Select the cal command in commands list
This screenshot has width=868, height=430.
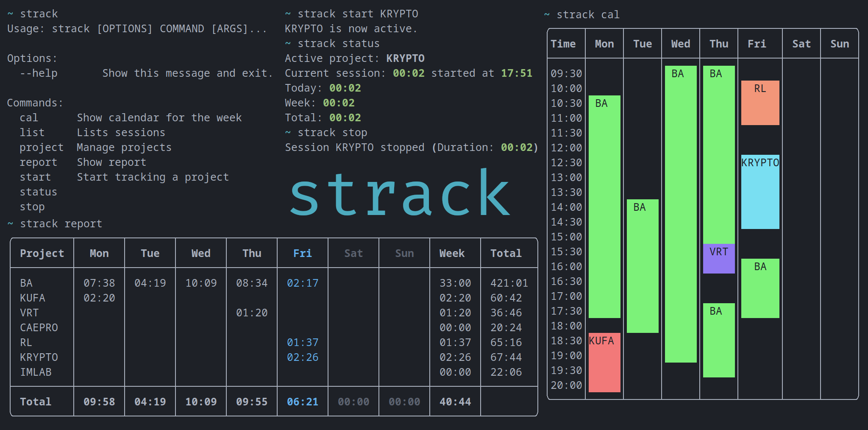click(29, 118)
